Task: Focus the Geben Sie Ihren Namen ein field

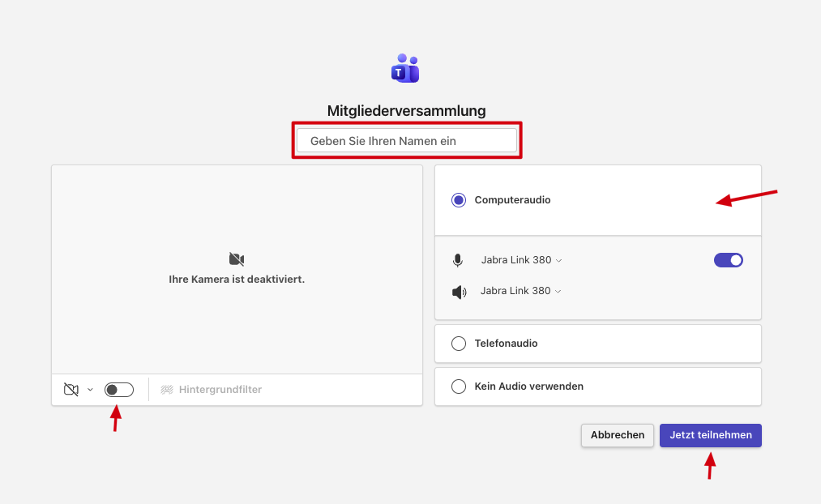Action: click(x=406, y=140)
